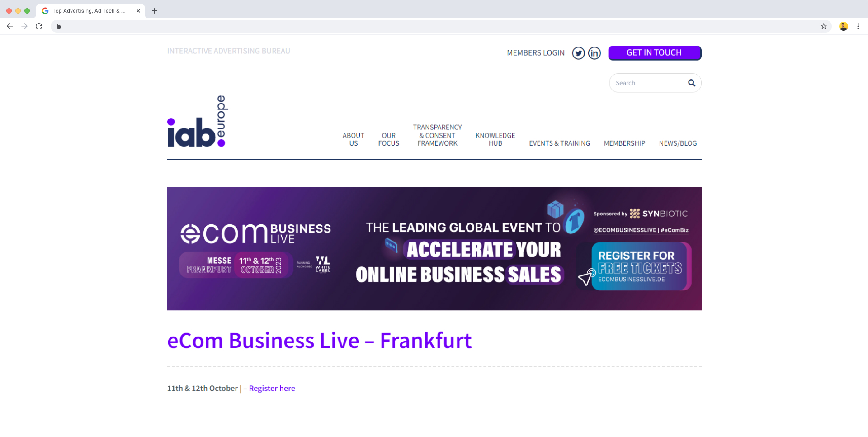Open a new tab with the plus icon
The width and height of the screenshot is (868, 437).
155,11
